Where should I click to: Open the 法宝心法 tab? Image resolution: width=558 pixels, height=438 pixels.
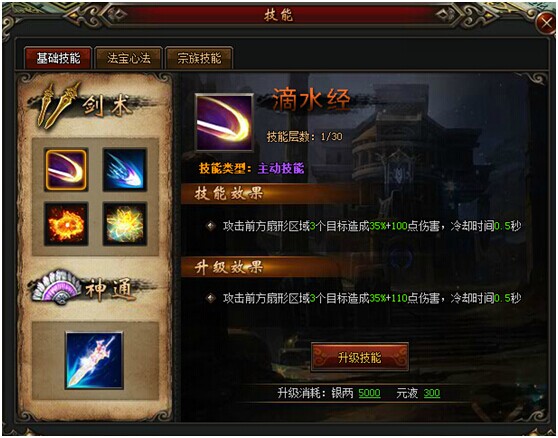point(129,58)
